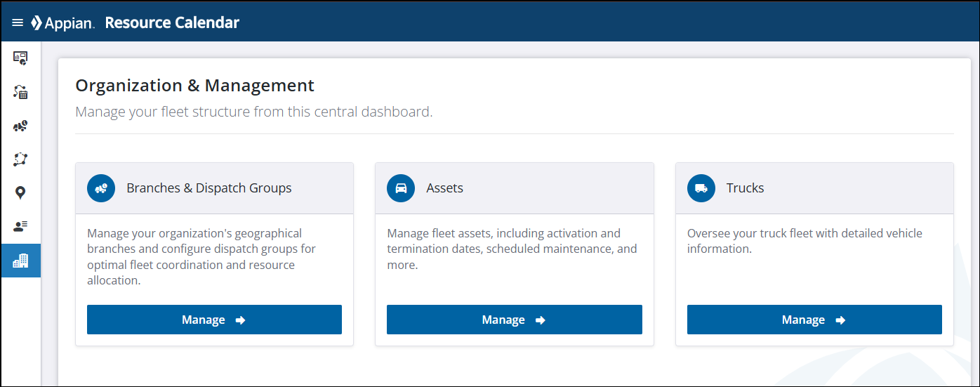Screen dimensions: 980x387
Task: Click the Branches & Dispatch Groups card title
Action: tap(209, 188)
